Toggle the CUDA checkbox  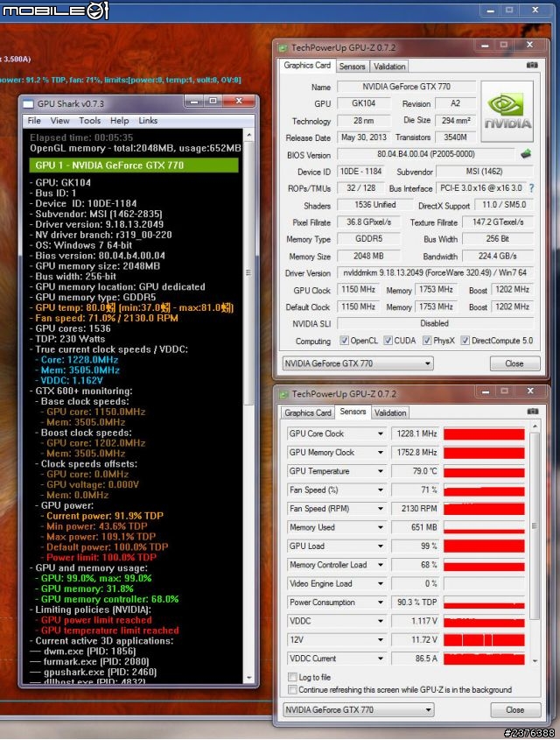click(388, 341)
